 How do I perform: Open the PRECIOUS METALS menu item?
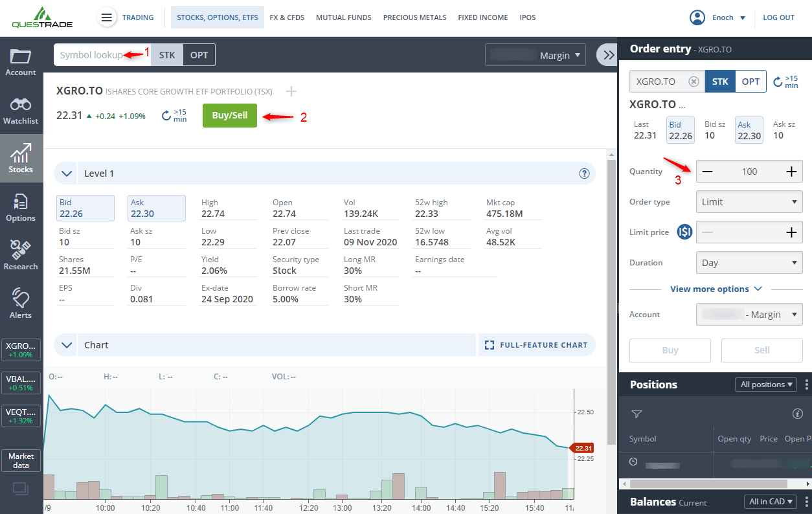click(414, 17)
